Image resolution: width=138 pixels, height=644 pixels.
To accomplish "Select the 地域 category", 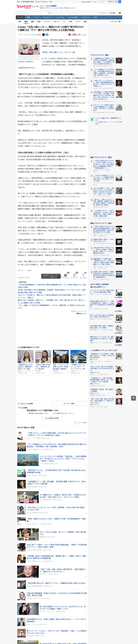I will (85, 21).
